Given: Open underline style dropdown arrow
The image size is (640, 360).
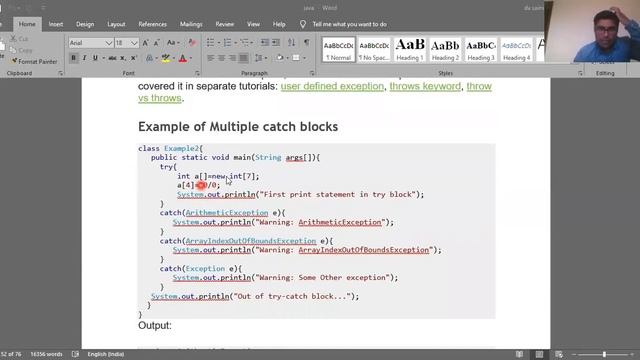Looking at the screenshot, I should click(x=103, y=58).
